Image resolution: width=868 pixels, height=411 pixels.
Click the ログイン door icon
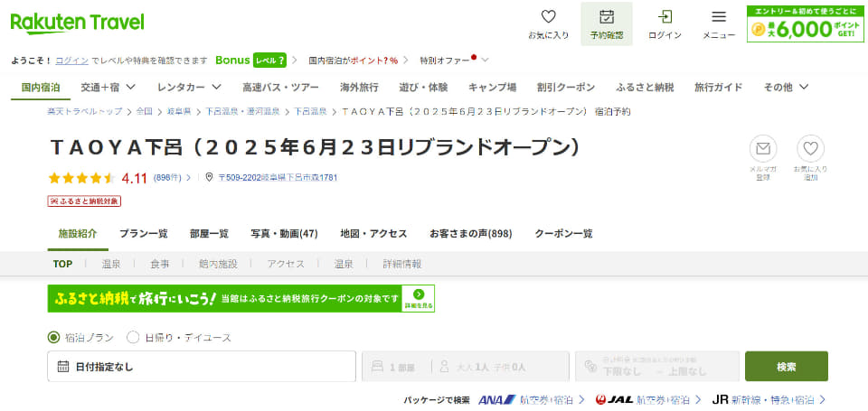[665, 16]
